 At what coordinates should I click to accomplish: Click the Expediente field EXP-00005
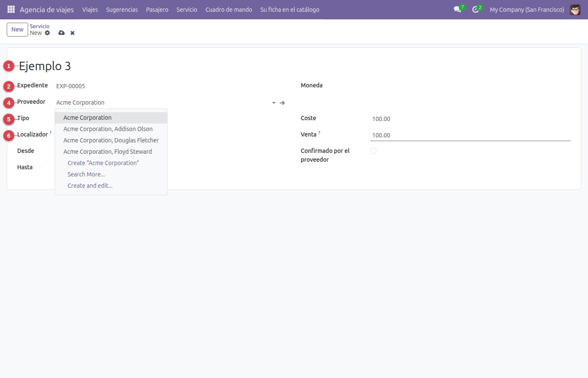coord(171,86)
